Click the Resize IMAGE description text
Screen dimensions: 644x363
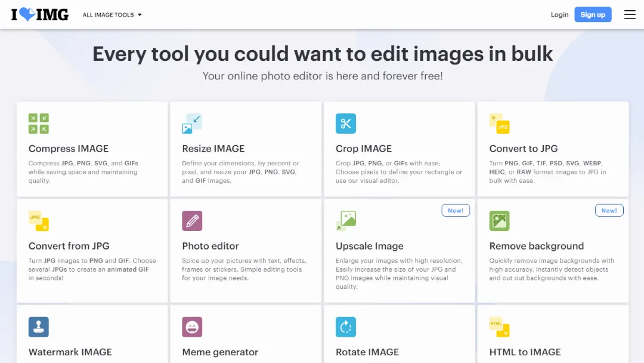click(x=241, y=172)
